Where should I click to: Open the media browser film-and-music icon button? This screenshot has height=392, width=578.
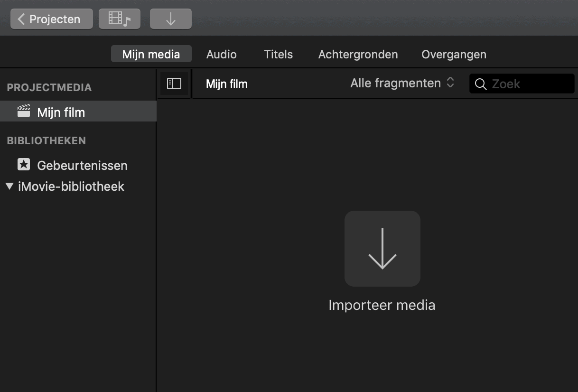(120, 19)
